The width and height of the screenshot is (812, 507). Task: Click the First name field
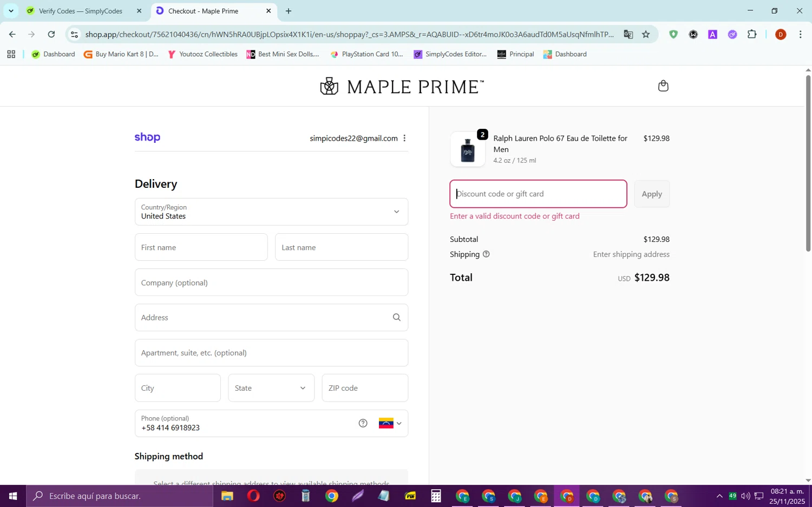tap(201, 247)
